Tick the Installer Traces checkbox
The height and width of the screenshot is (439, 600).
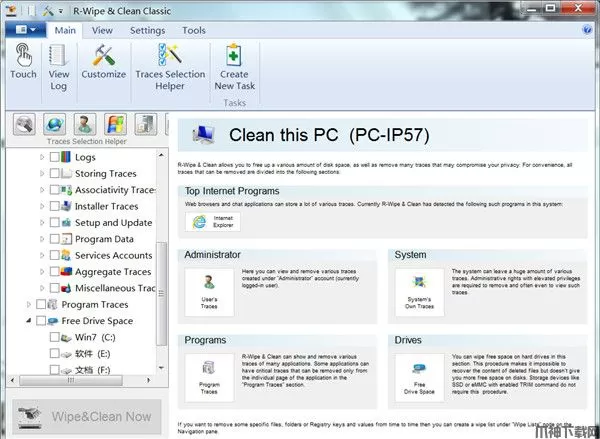55,206
